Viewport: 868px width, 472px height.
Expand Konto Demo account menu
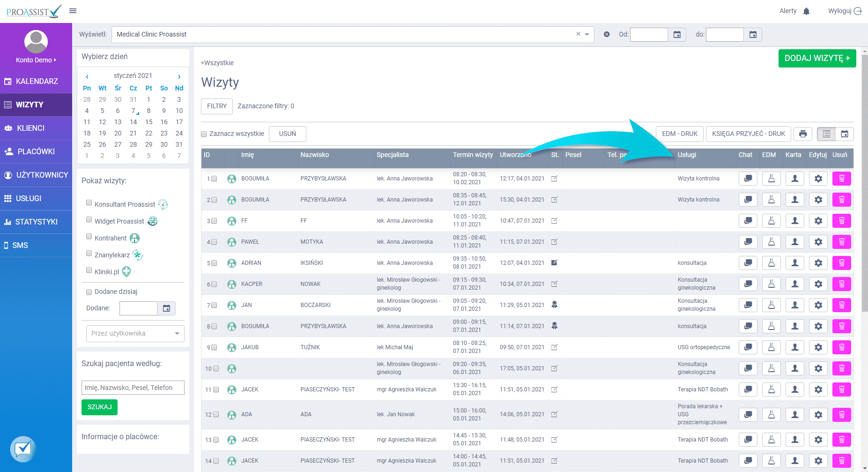tap(36, 60)
